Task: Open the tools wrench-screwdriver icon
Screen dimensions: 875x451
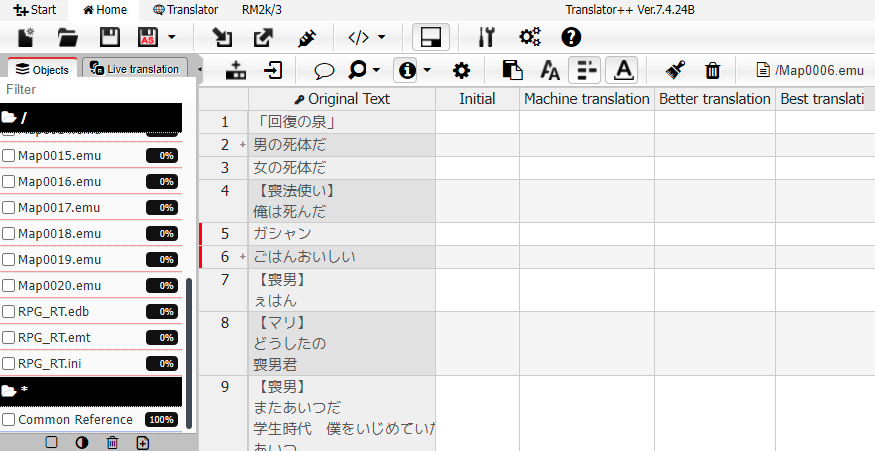Action: 487,37
